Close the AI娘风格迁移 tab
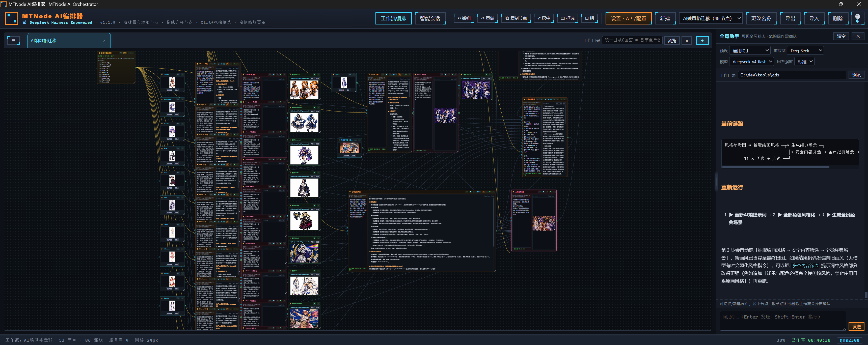 click(x=104, y=41)
